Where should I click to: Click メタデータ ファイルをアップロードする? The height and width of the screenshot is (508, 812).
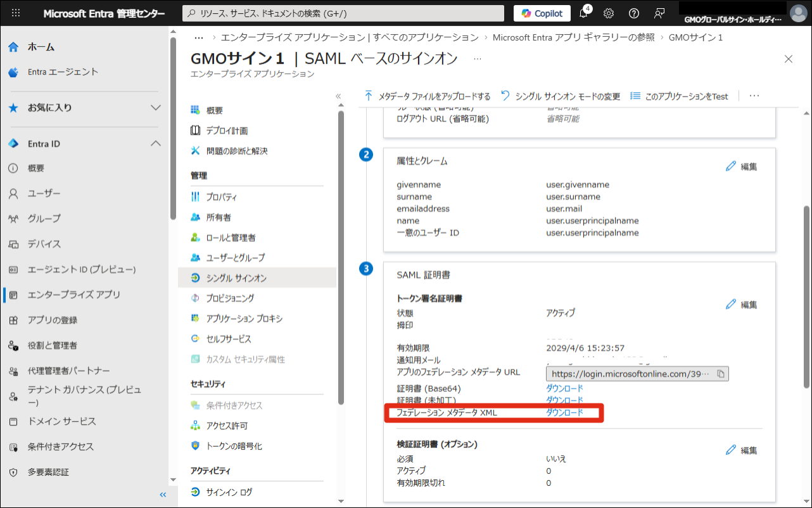tap(428, 96)
